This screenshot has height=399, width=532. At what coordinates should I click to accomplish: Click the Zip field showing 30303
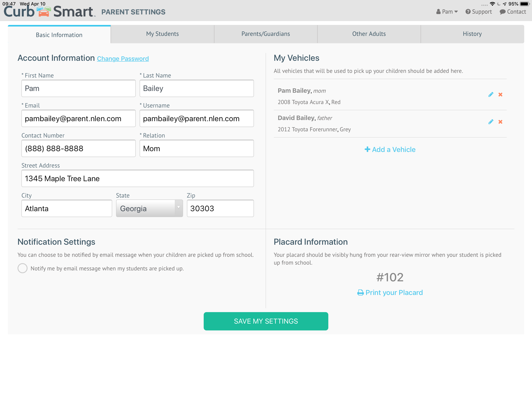click(x=220, y=208)
